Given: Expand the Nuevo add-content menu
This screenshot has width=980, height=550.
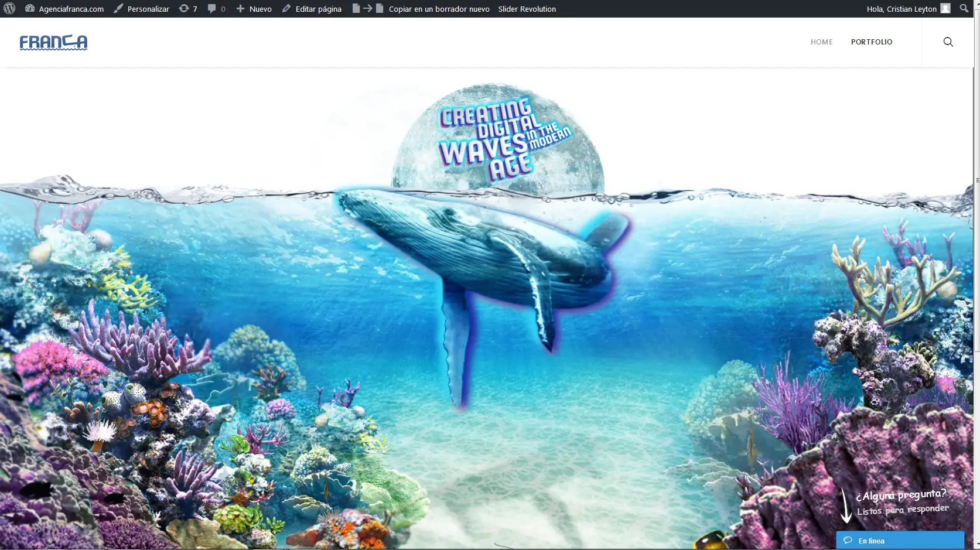Looking at the screenshot, I should click(254, 9).
